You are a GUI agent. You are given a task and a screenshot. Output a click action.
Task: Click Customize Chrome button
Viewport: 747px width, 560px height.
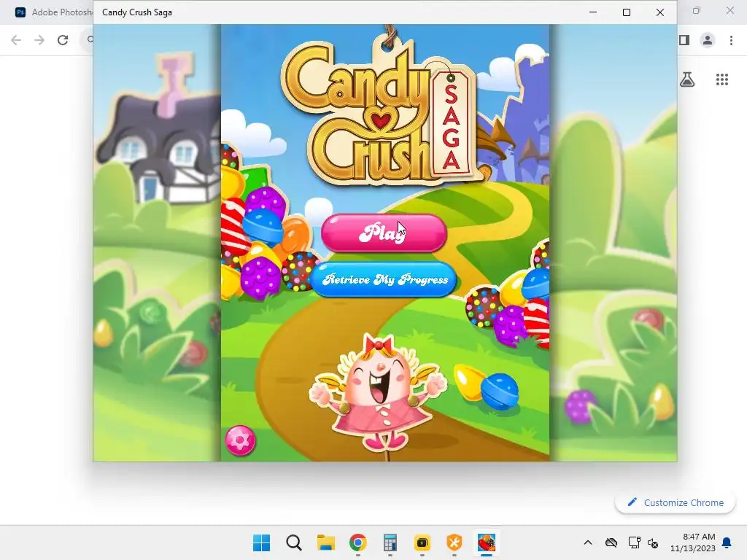[x=675, y=502]
